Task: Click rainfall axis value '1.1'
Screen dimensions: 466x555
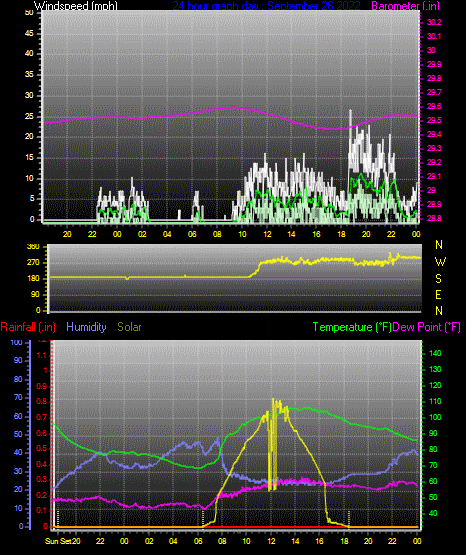Action: tap(42, 355)
